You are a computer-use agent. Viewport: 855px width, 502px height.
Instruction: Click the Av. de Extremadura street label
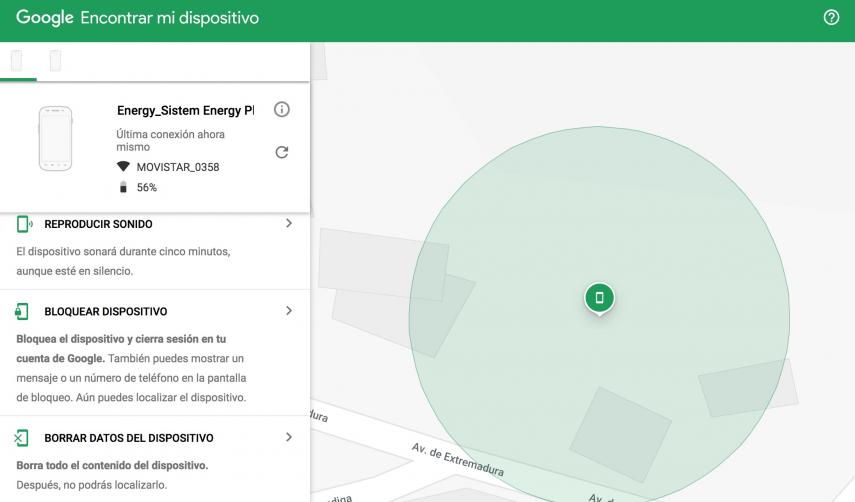[x=457, y=459]
